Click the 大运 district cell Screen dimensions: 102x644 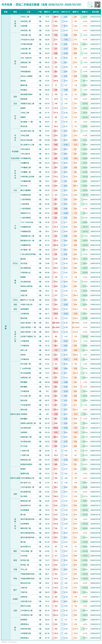coord(15,227)
